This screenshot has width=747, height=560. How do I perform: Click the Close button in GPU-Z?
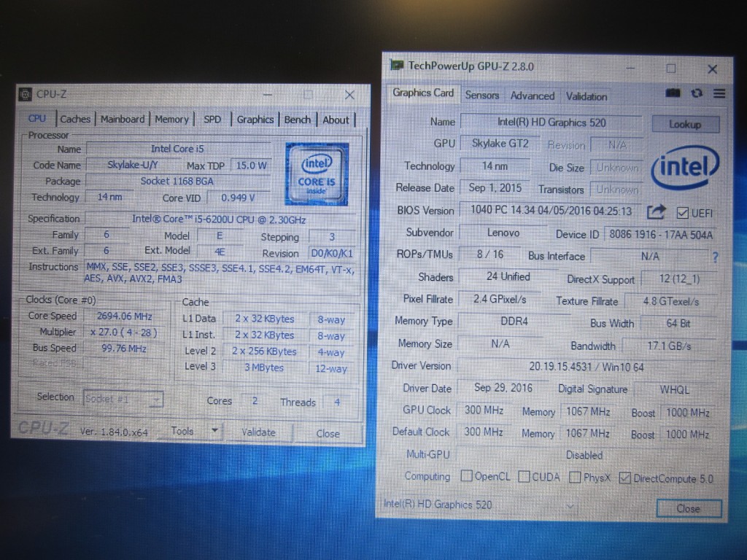click(x=689, y=508)
